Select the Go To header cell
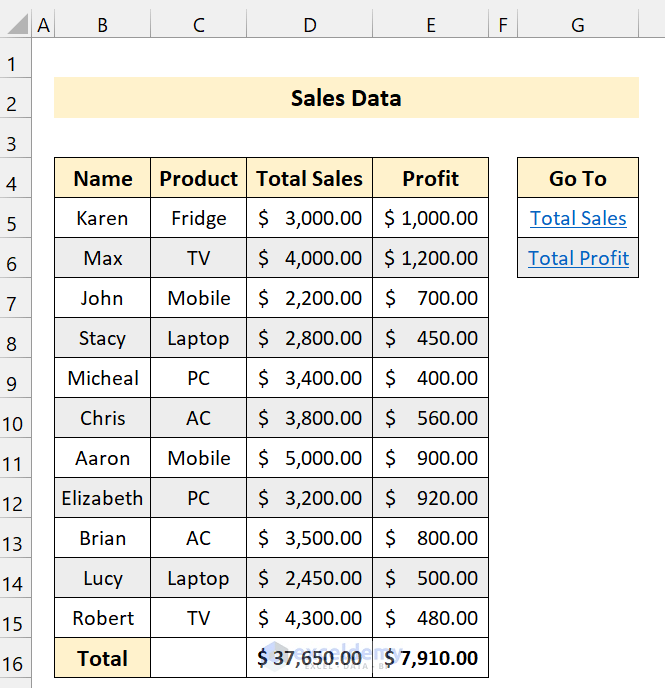Screen dimensions: 665x688 coord(578,178)
